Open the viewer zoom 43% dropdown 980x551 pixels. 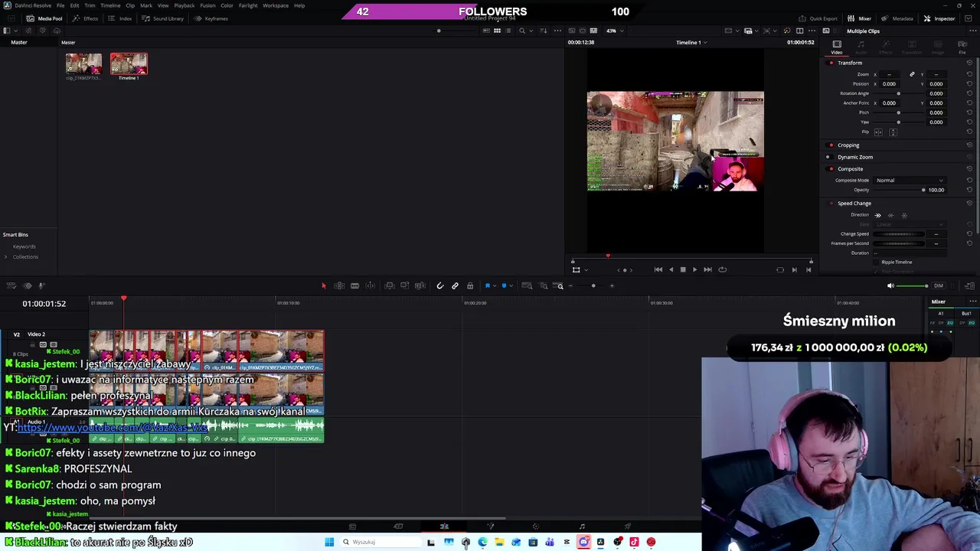(614, 31)
